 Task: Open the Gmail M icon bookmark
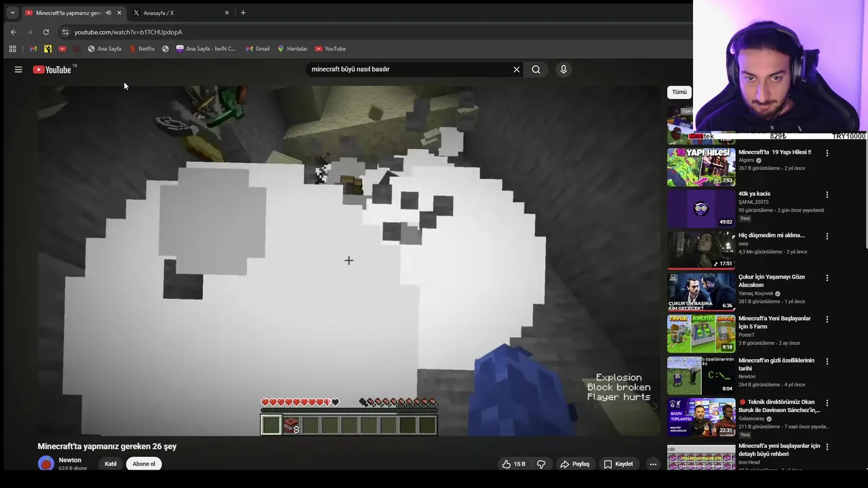[33, 49]
